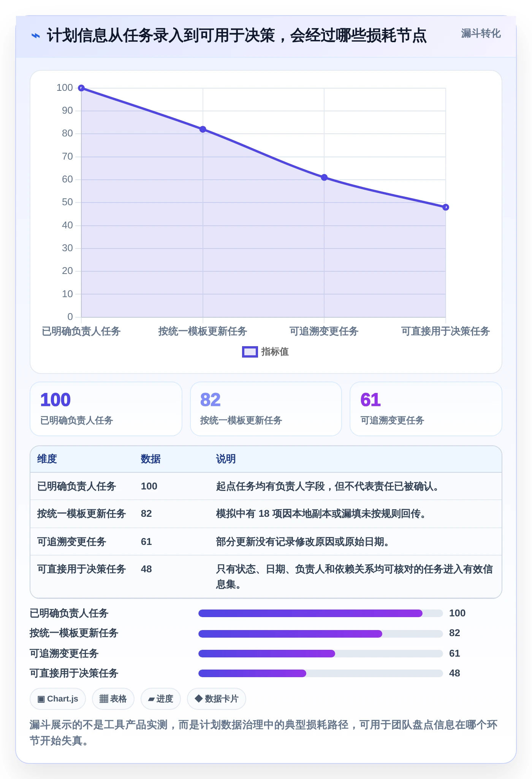Open the 61 可追溯变更任务 data card

point(426,409)
